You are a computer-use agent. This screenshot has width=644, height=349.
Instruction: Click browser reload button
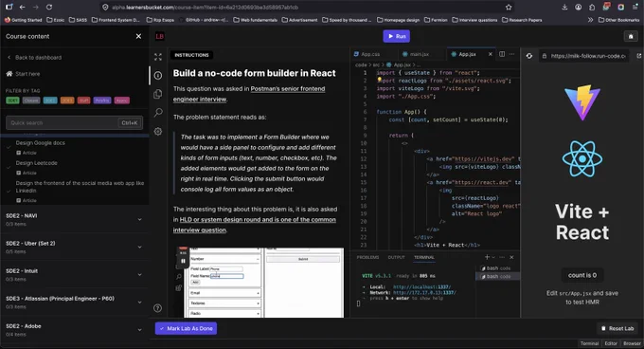tap(49, 7)
